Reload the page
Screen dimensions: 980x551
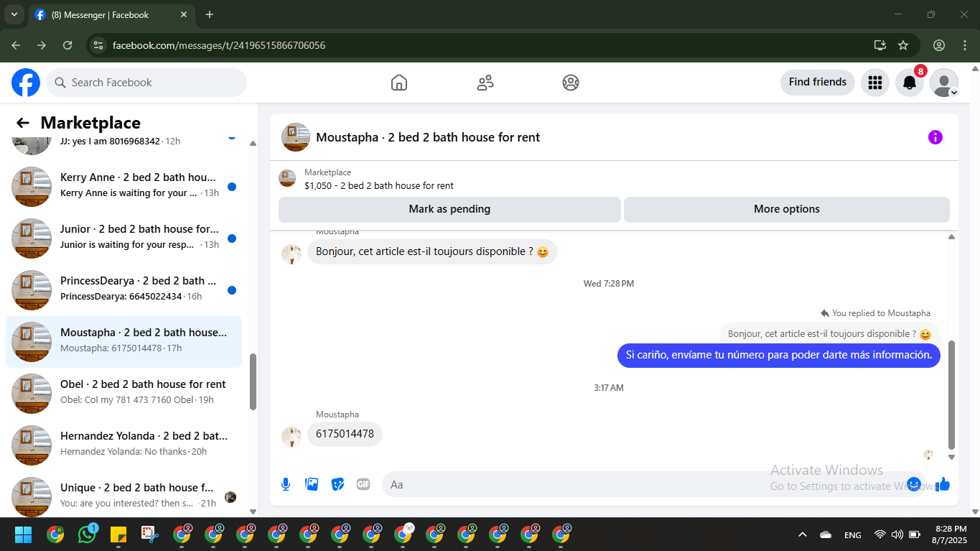point(67,45)
